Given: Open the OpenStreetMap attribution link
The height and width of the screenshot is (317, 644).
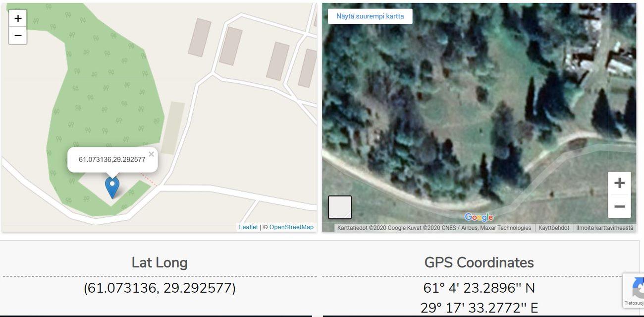Looking at the screenshot, I should coord(291,227).
